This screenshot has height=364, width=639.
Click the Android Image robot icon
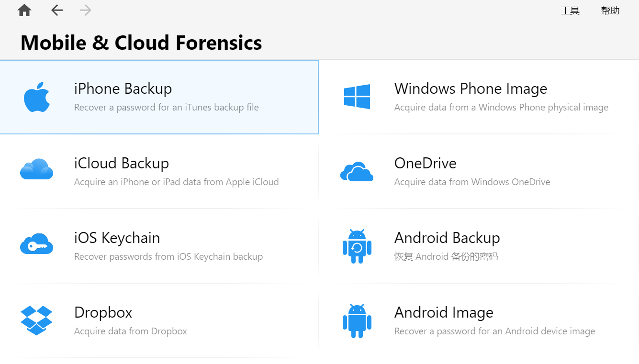[357, 320]
